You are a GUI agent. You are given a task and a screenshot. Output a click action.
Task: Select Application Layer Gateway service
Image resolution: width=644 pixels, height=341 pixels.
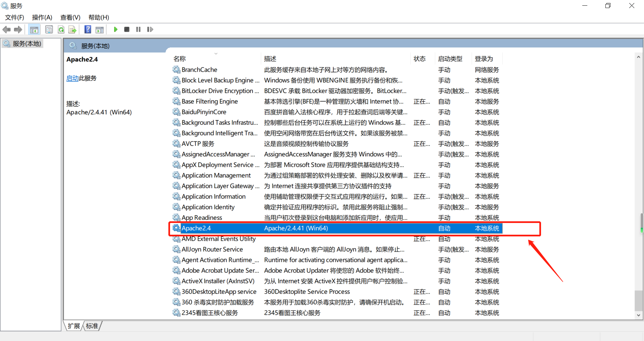pyautogui.click(x=337, y=186)
